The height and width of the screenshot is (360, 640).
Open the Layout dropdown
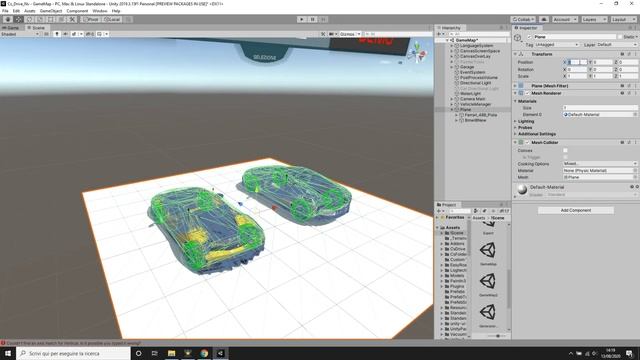tap(623, 19)
